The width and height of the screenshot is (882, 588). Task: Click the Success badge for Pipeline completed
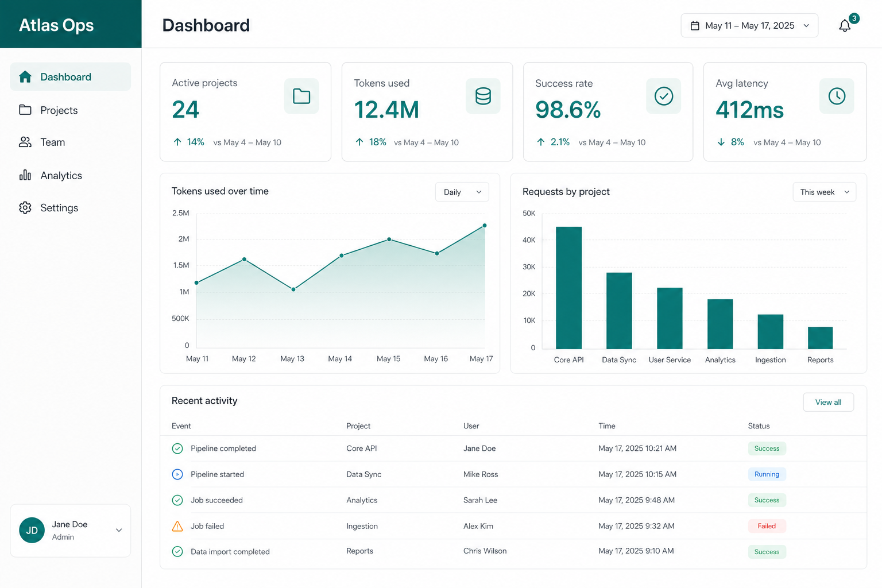767,448
